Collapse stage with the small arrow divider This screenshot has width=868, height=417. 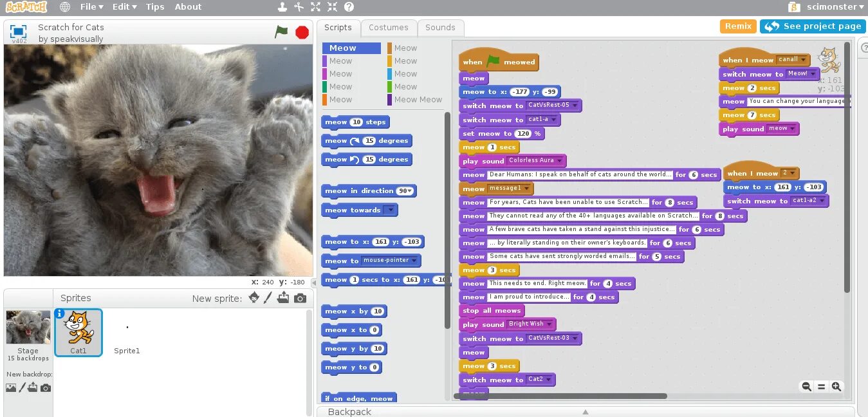click(x=314, y=282)
